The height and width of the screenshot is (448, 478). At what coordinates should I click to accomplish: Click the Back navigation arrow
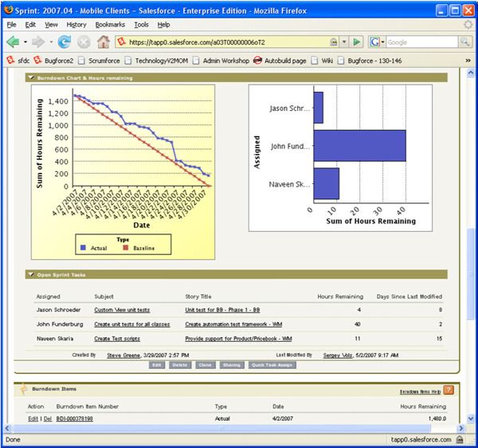point(13,41)
